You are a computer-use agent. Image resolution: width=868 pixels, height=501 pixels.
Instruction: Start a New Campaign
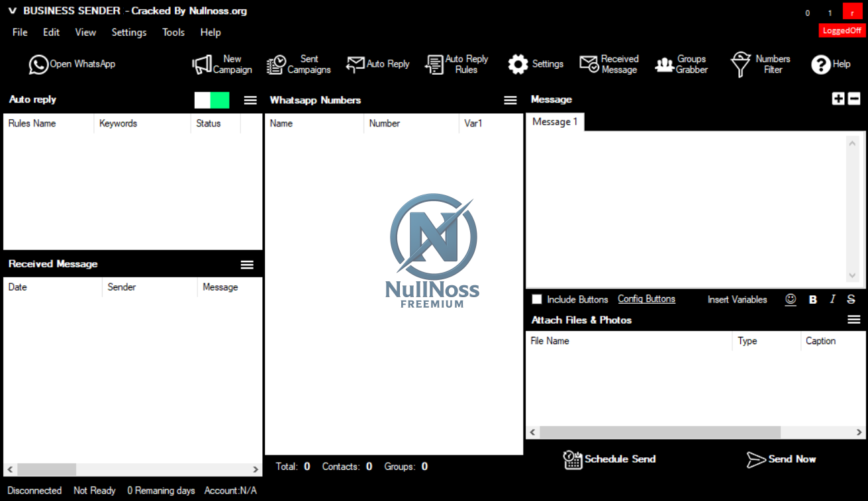coord(222,64)
